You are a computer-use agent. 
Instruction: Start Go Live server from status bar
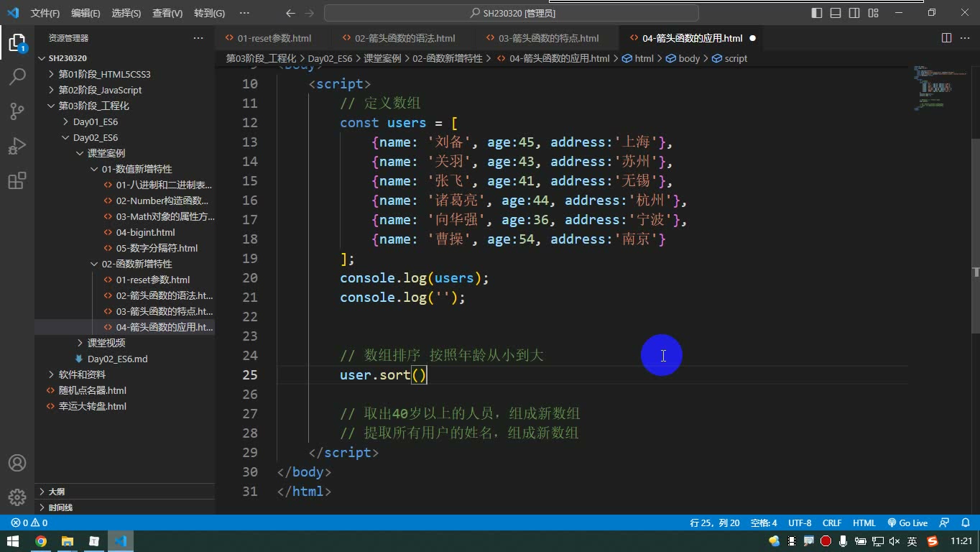coord(907,523)
